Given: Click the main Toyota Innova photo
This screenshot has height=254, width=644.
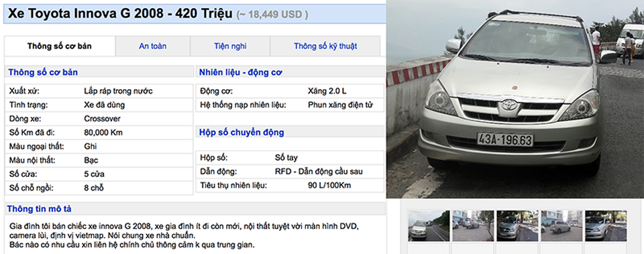Looking at the screenshot, I should click(515, 99).
